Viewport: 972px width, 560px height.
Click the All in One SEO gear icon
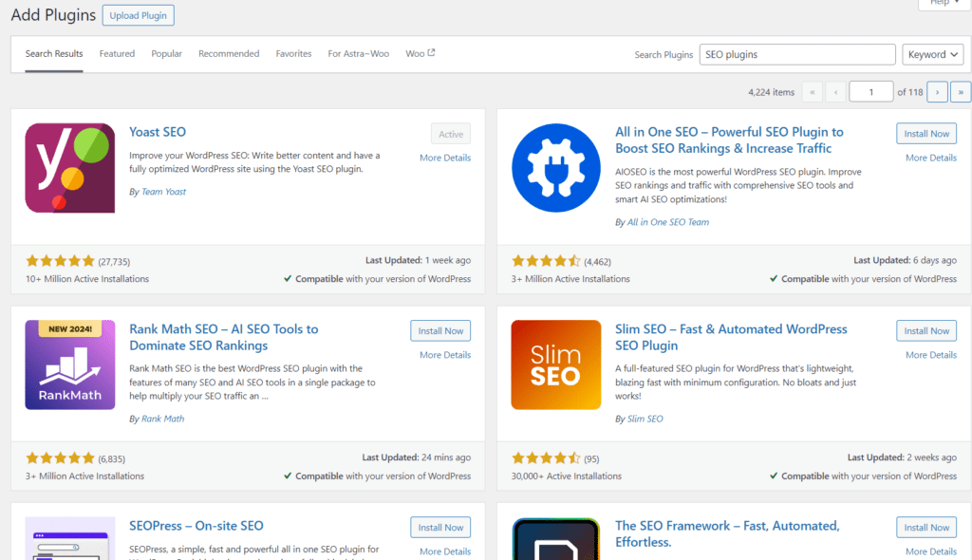pyautogui.click(x=556, y=168)
